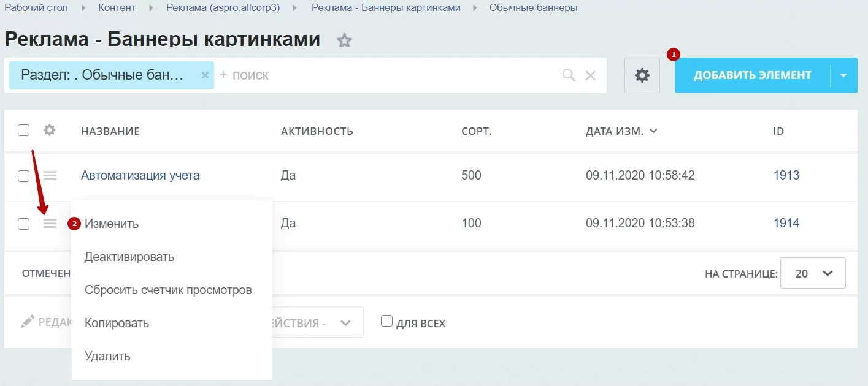Click the column settings gear in table header
Image resolution: width=868 pixels, height=386 pixels.
50,130
